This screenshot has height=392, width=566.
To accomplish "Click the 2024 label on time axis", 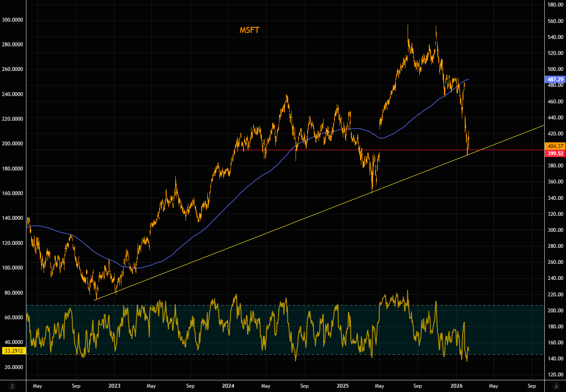I will (228, 386).
